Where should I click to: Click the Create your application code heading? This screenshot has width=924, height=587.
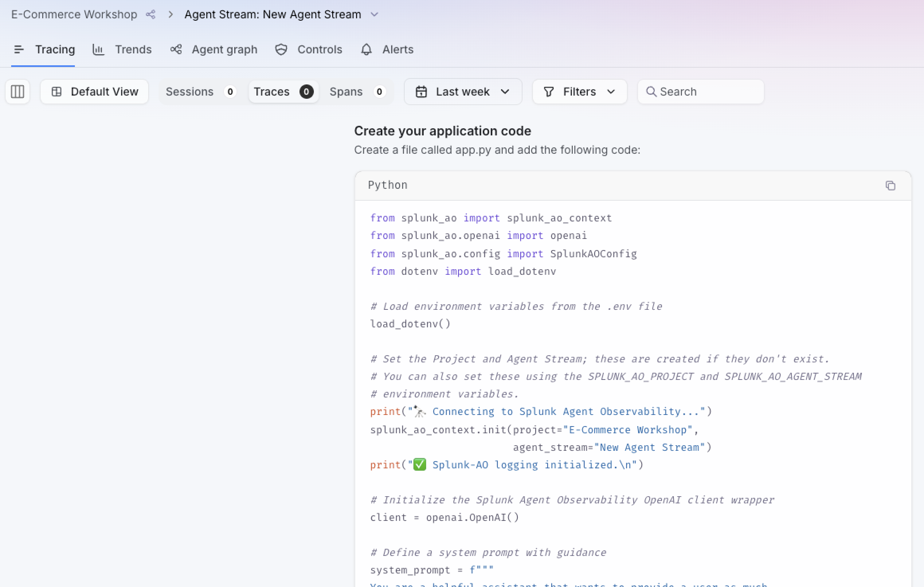pos(442,131)
